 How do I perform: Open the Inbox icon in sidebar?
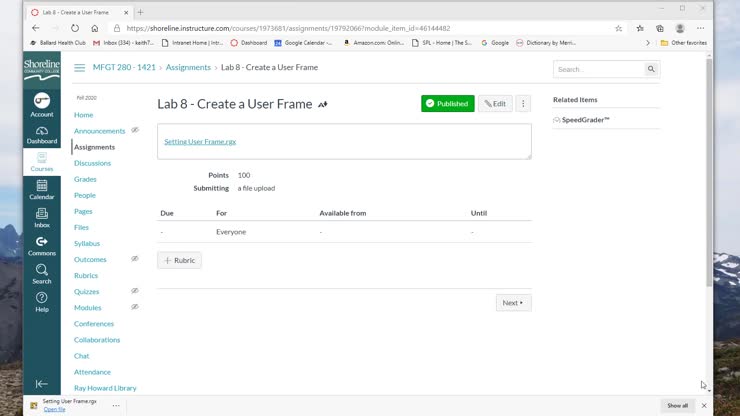pyautogui.click(x=42, y=218)
